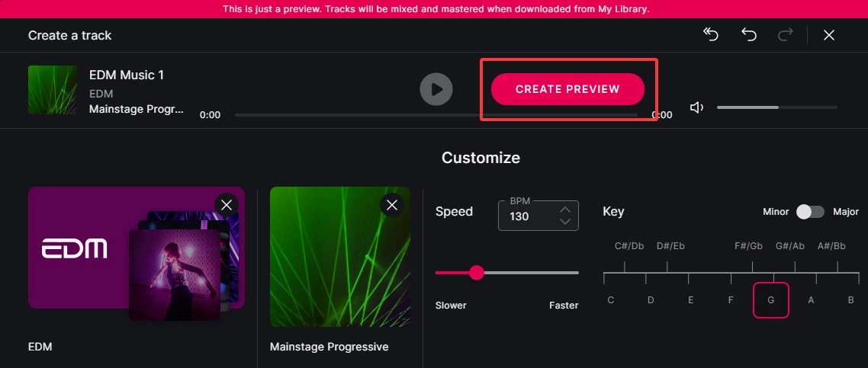Adjust the volume slider

pyautogui.click(x=776, y=107)
